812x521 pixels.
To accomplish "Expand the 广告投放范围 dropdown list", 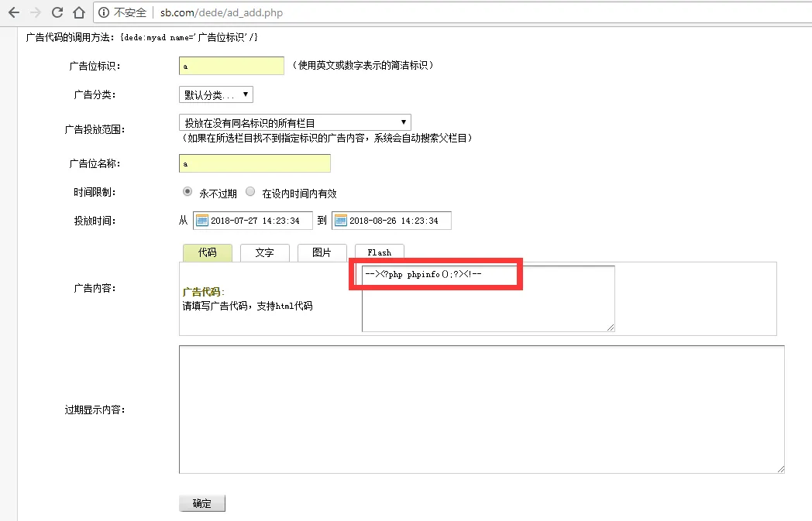I will point(294,122).
